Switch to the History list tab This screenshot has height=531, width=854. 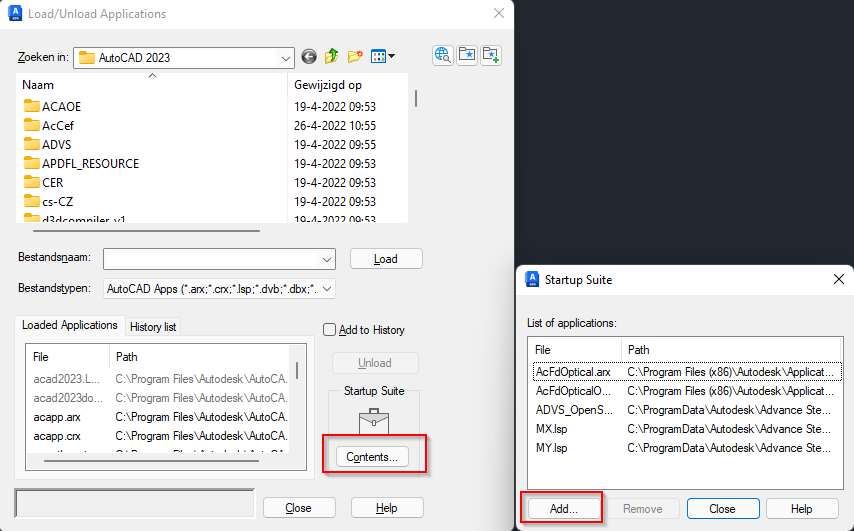153,327
